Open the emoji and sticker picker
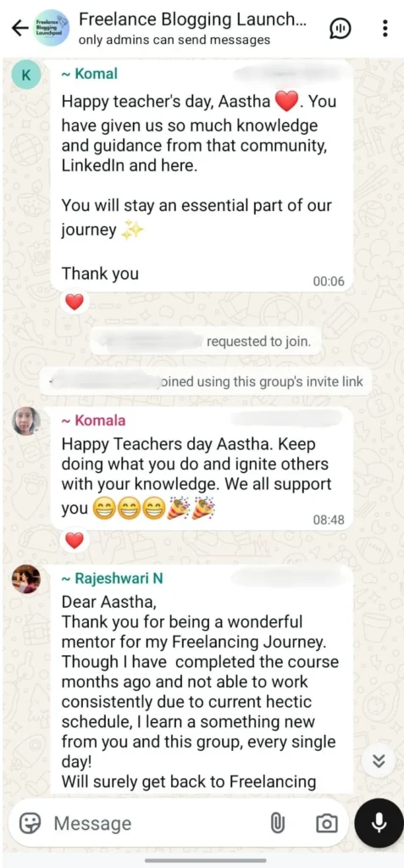Image resolution: width=404 pixels, height=868 pixels. click(x=30, y=824)
